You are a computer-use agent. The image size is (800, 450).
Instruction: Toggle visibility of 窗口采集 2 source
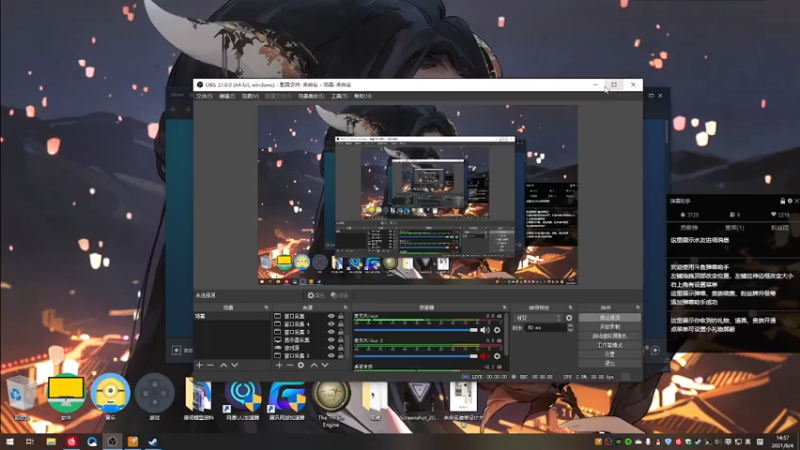click(x=331, y=356)
